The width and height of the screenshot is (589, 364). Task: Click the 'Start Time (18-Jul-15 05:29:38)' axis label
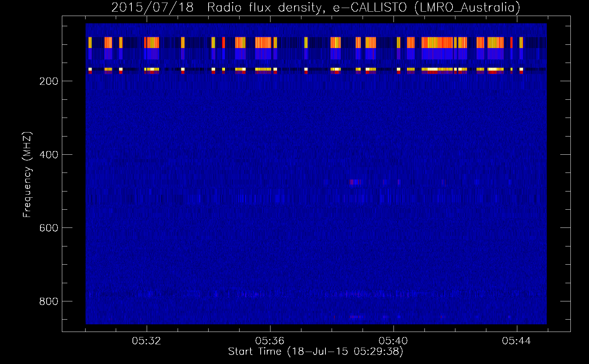316,352
